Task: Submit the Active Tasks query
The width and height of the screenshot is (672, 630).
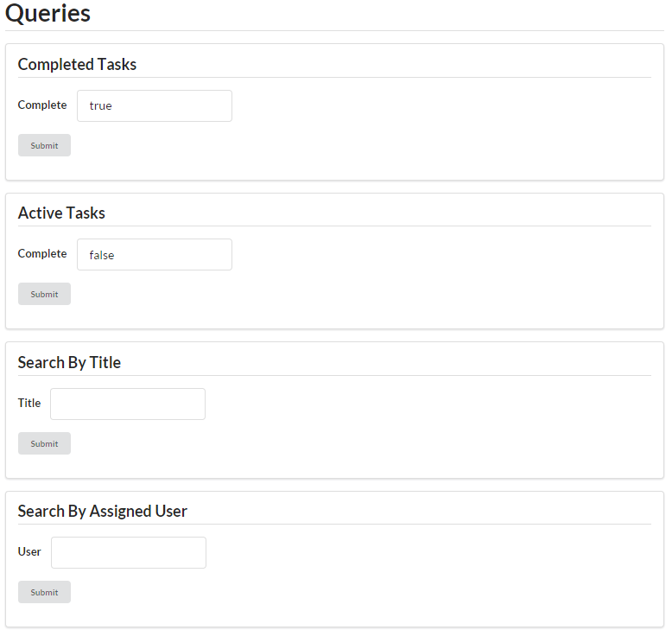Action: click(x=44, y=294)
